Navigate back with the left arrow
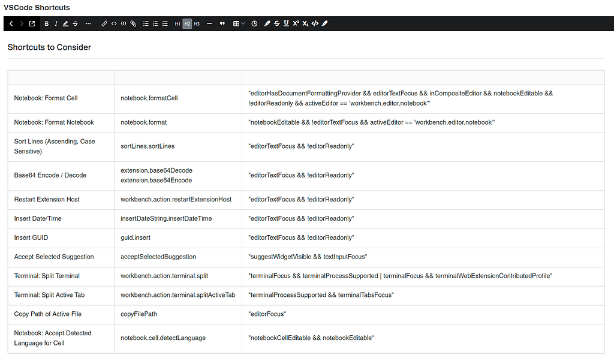This screenshot has width=614, height=364. (10, 23)
